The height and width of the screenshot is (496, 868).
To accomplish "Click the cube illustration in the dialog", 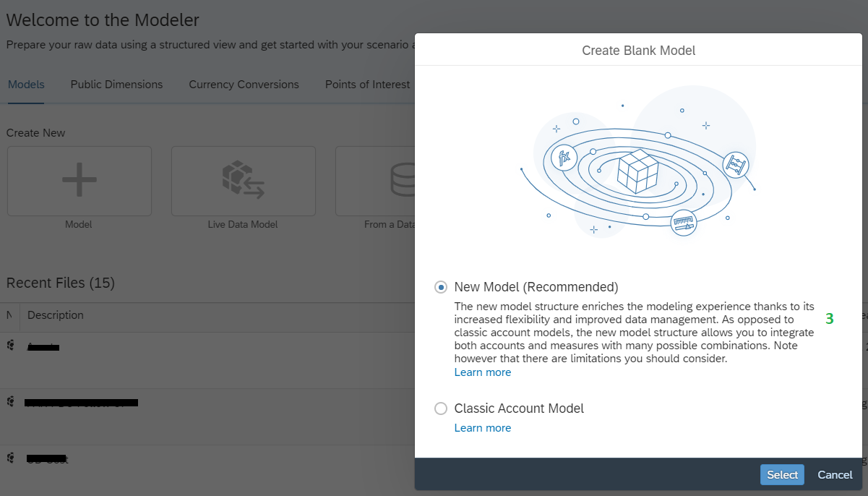I will 637,172.
